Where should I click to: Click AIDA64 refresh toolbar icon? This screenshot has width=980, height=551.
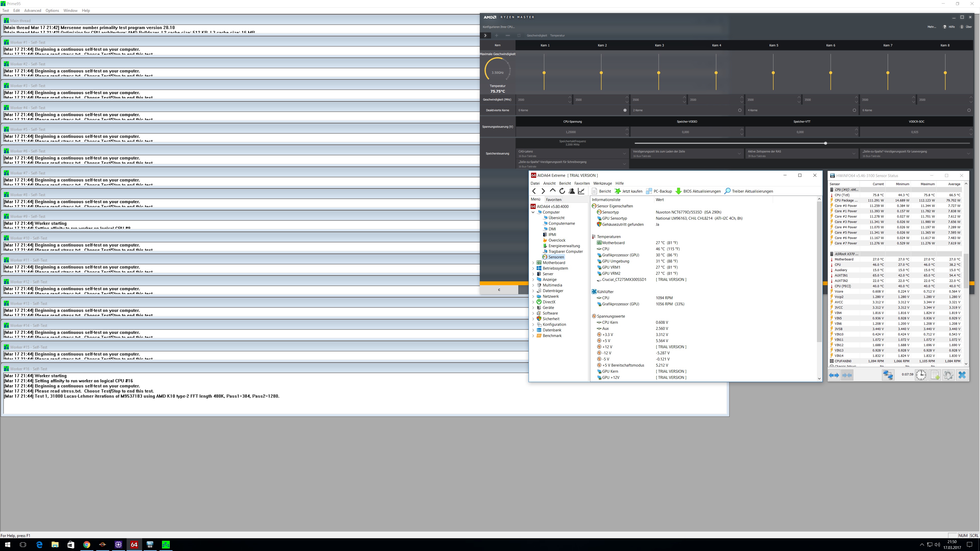tap(562, 191)
